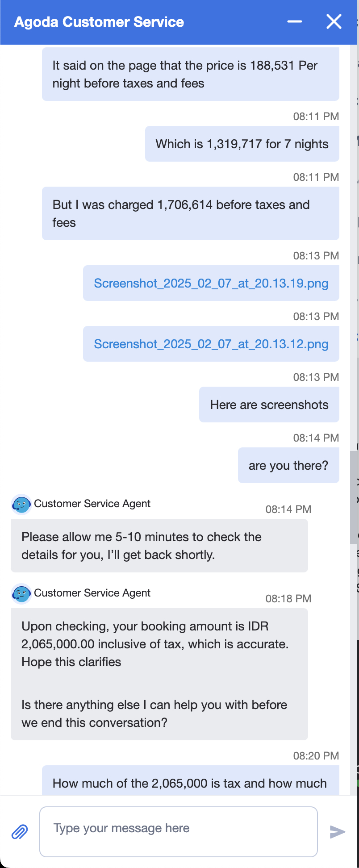This screenshot has height=868, width=359.
Task: Click the chat's vertical scrollbar thumb
Action: tap(354, 497)
